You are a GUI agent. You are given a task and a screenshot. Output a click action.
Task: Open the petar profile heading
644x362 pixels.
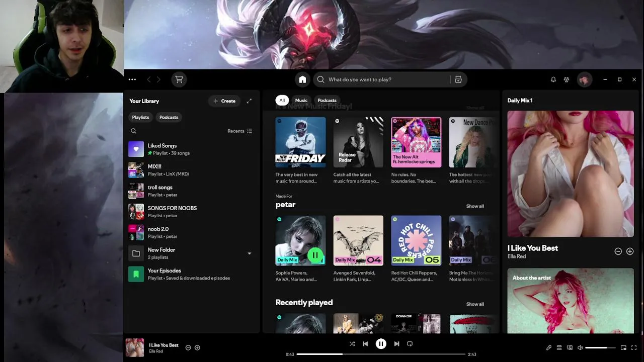285,205
